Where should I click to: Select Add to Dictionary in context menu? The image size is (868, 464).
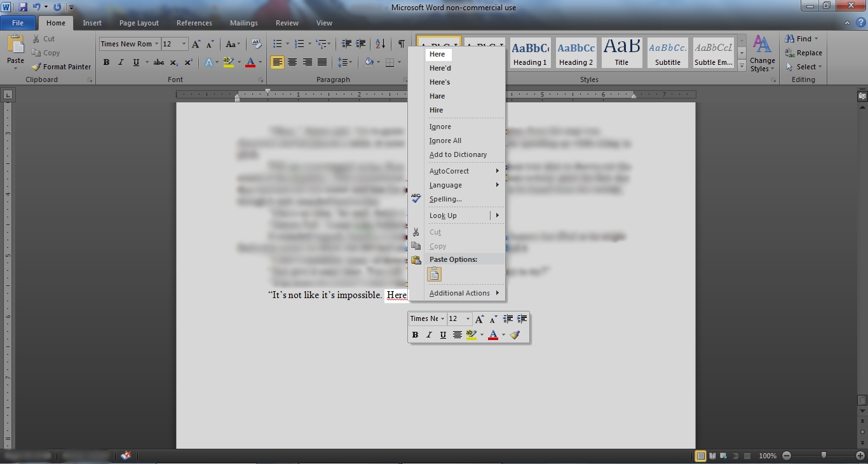[x=458, y=154]
